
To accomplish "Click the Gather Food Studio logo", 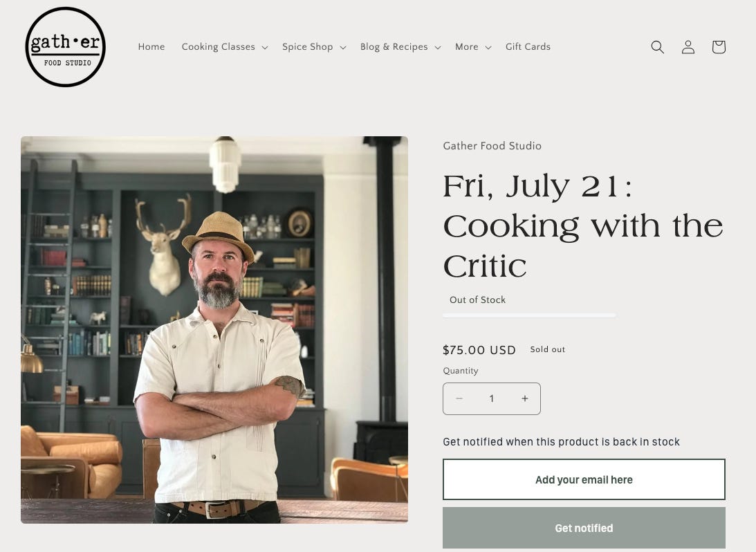I will (65, 47).
